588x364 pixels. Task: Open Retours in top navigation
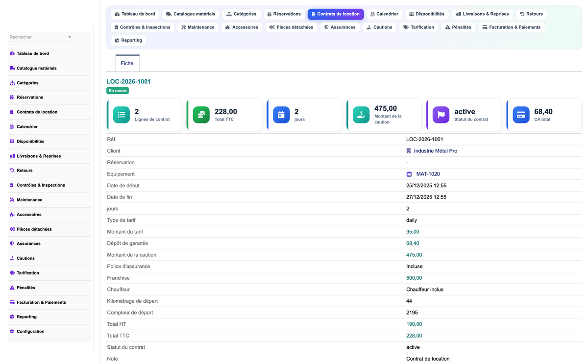[x=531, y=14]
